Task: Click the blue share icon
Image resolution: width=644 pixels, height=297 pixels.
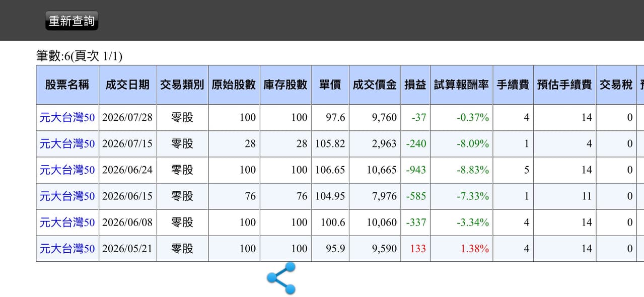Action: pyautogui.click(x=281, y=278)
